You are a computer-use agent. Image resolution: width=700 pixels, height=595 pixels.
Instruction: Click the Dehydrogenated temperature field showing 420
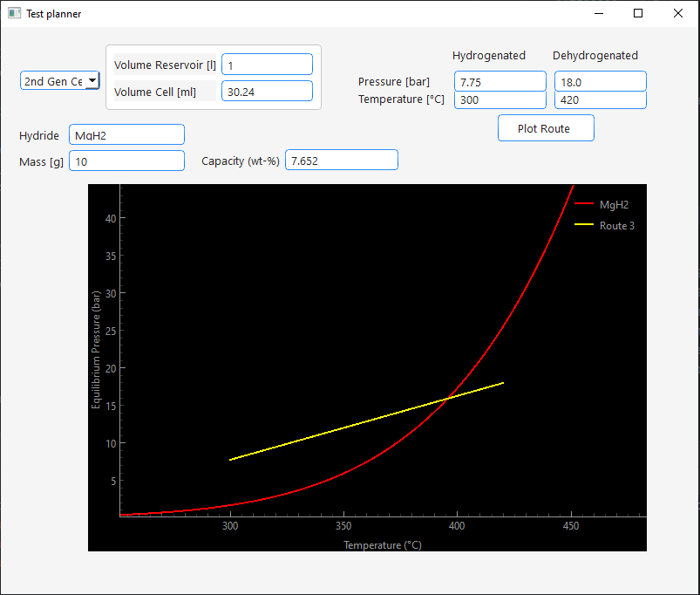[600, 99]
